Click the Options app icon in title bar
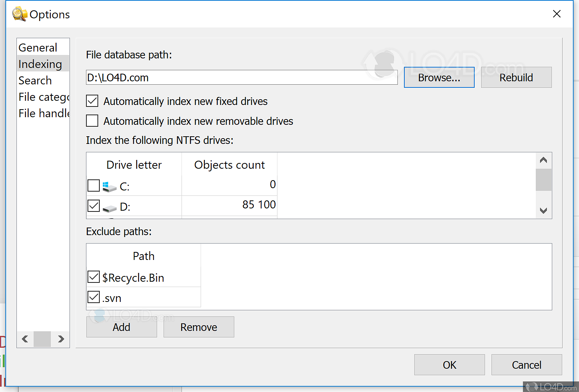 click(19, 14)
